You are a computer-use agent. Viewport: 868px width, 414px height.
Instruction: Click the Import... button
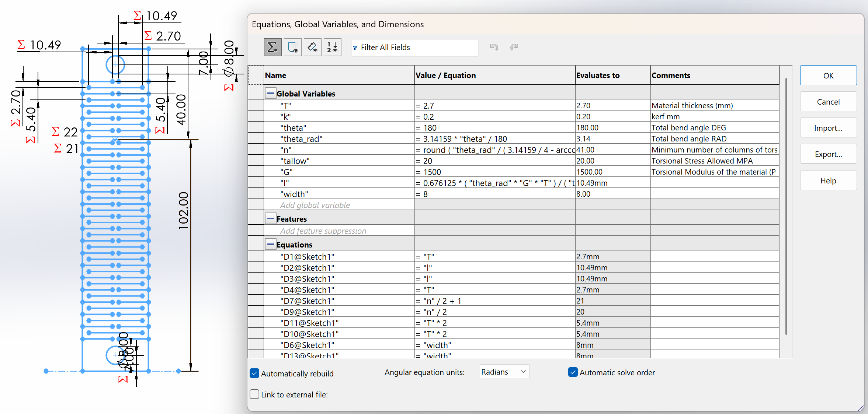click(828, 128)
